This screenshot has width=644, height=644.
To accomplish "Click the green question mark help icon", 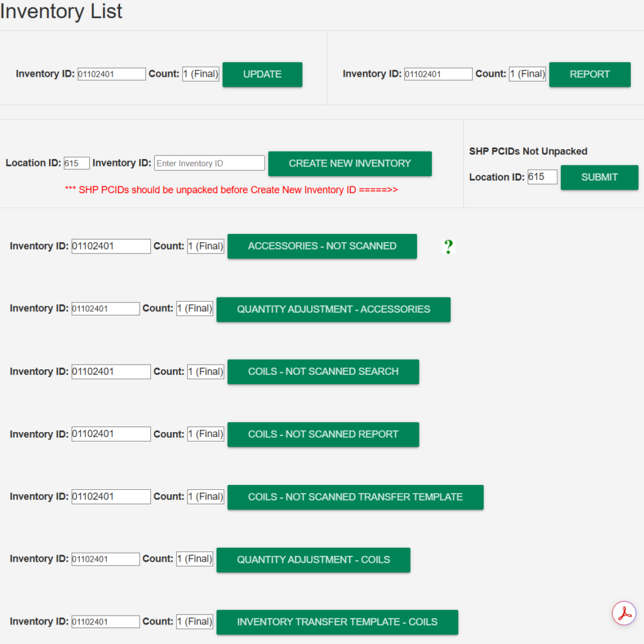I will click(x=448, y=247).
